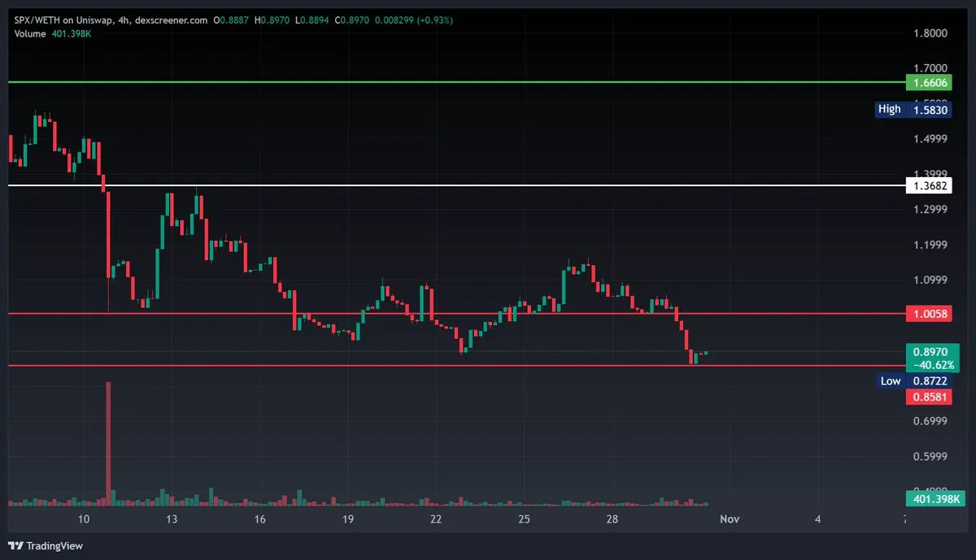This screenshot has height=560, width=976.
Task: Click the 1.4999 price axis value
Action: [931, 139]
